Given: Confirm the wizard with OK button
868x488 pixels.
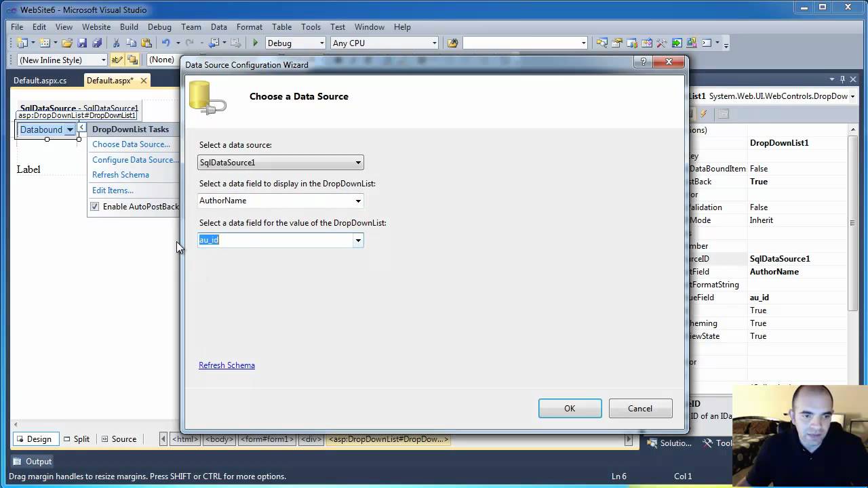Looking at the screenshot, I should 570,409.
